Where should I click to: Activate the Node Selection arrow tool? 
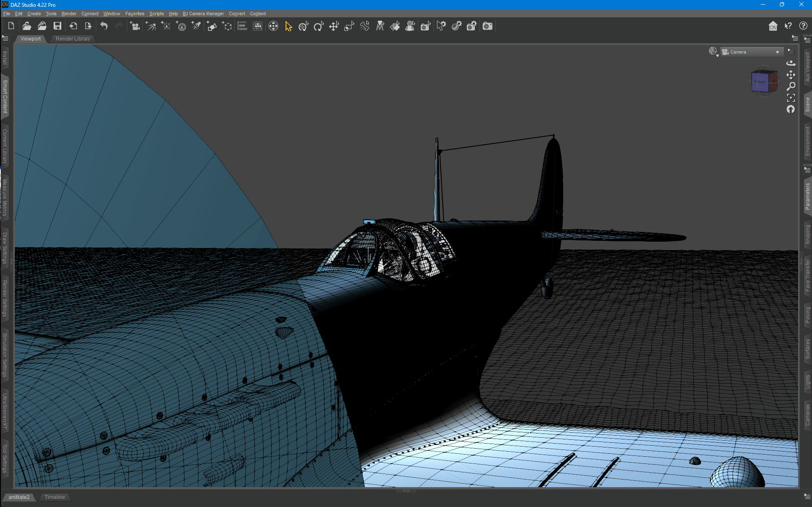click(x=289, y=26)
